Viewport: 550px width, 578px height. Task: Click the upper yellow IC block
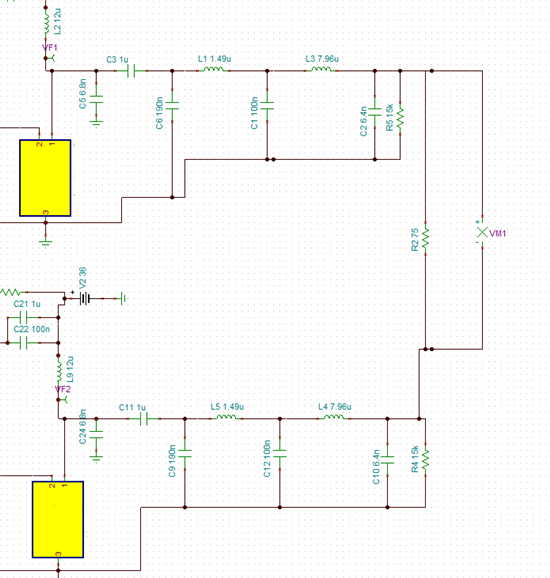[45, 178]
